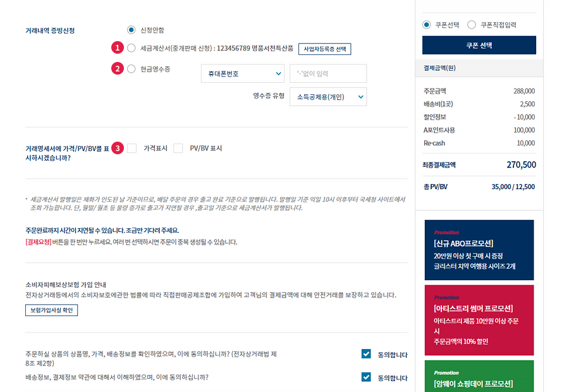Image resolution: width=569 pixels, height=392 pixels.
Task: Click the Re-cash value 10,000
Action: click(x=526, y=143)
